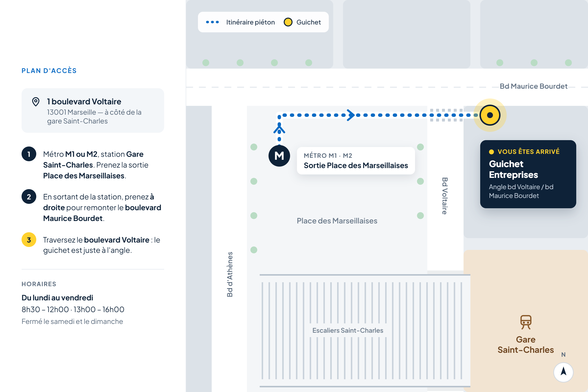Viewport: 588px width, 392px height.
Task: Click the step 3 Traversez instruction text
Action: click(101, 245)
